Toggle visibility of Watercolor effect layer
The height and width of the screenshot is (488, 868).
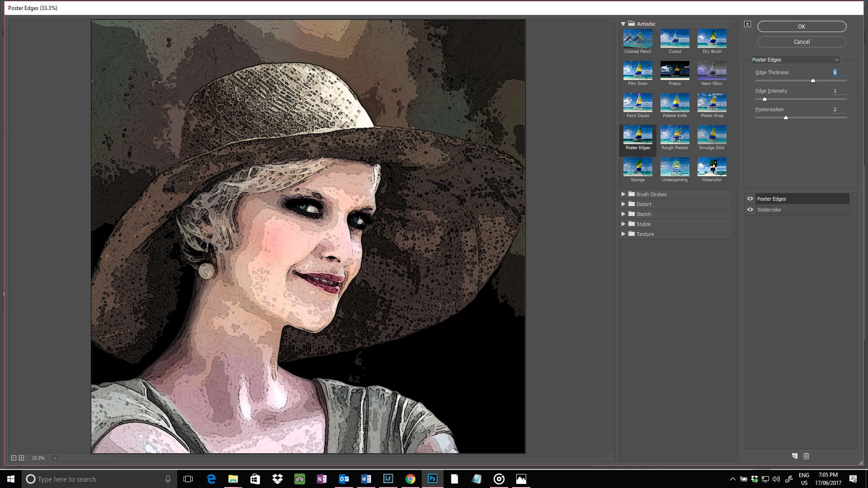(x=750, y=210)
